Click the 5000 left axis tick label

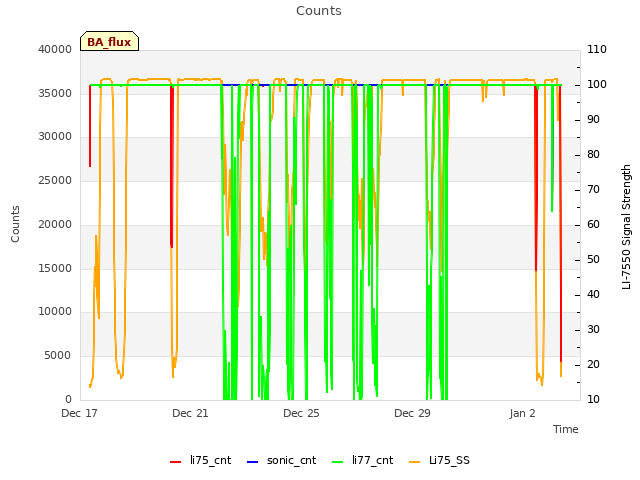[x=58, y=356]
